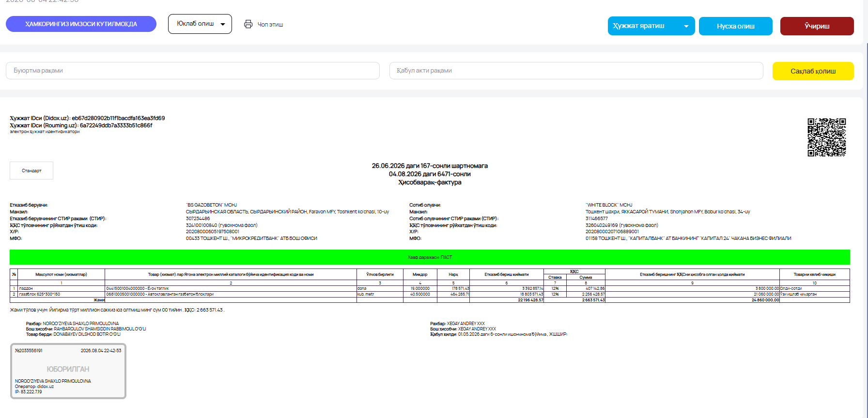Click the Нусха олиш button
Screen dimensions: 868x418
(x=736, y=26)
